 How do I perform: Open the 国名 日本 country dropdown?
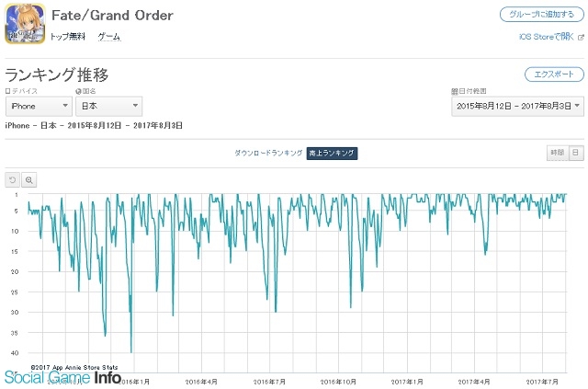(108, 107)
